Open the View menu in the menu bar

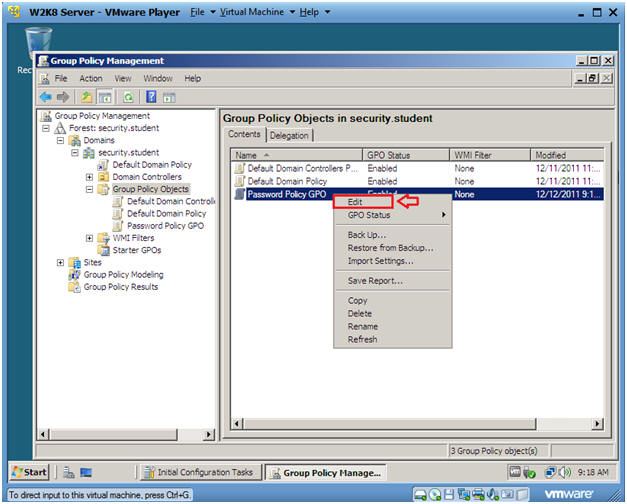123,78
